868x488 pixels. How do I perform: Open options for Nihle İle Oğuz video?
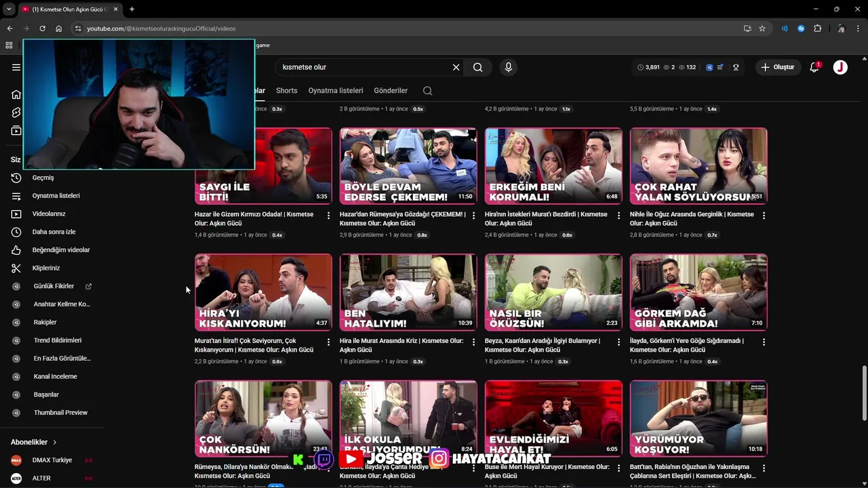(x=764, y=216)
